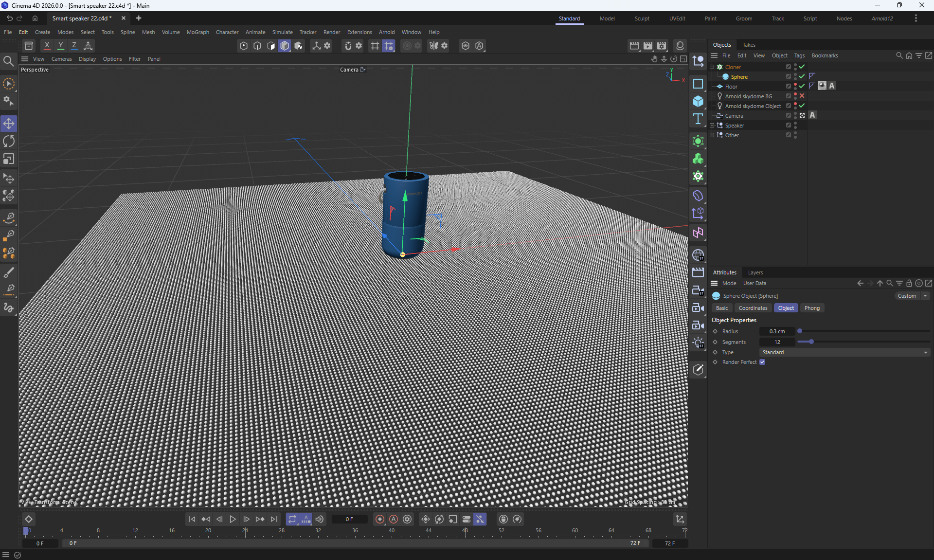Click the record active objects button
Image resolution: width=934 pixels, height=560 pixels.
pos(380,520)
